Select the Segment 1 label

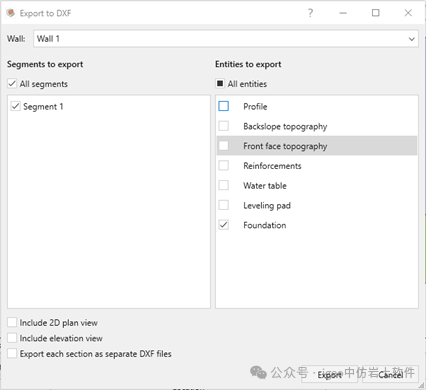tap(43, 107)
